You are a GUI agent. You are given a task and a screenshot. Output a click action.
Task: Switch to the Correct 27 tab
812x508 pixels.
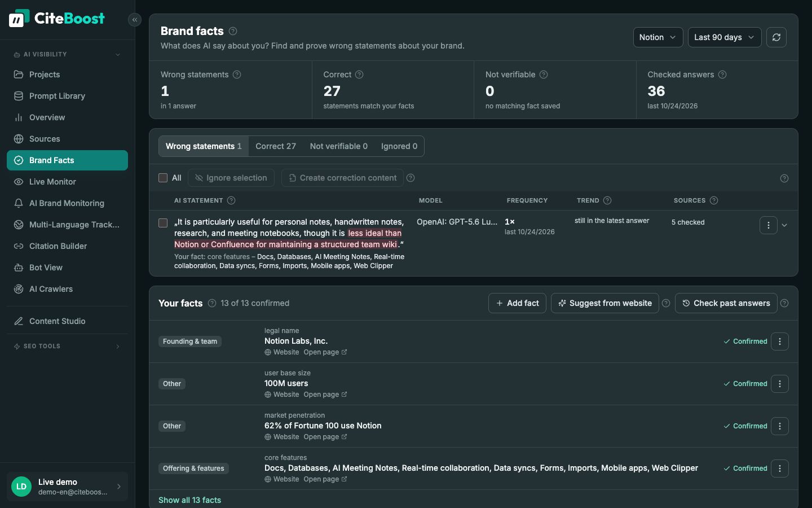276,146
